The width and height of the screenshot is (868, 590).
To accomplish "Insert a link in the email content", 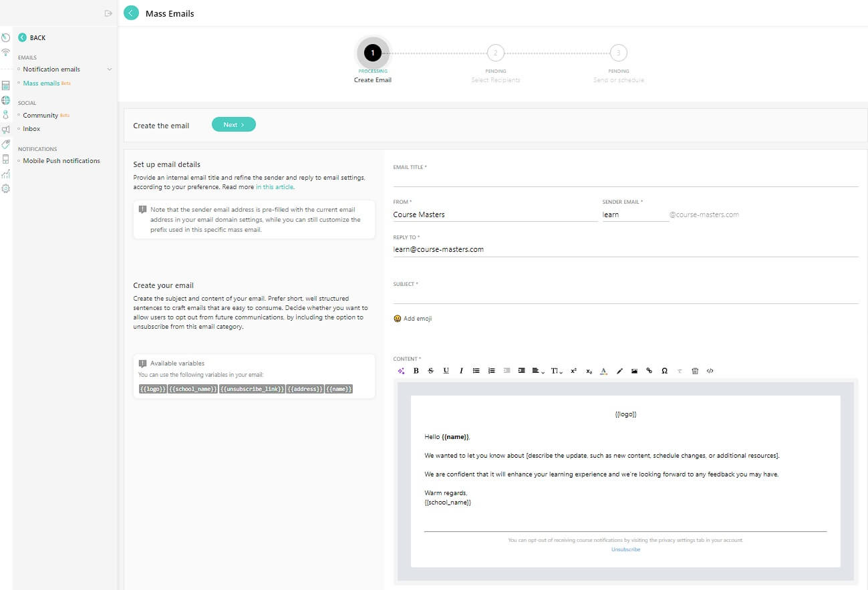I will (x=649, y=371).
